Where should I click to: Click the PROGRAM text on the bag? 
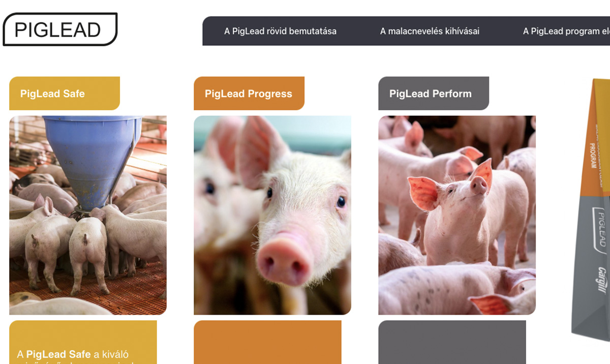pyautogui.click(x=593, y=155)
